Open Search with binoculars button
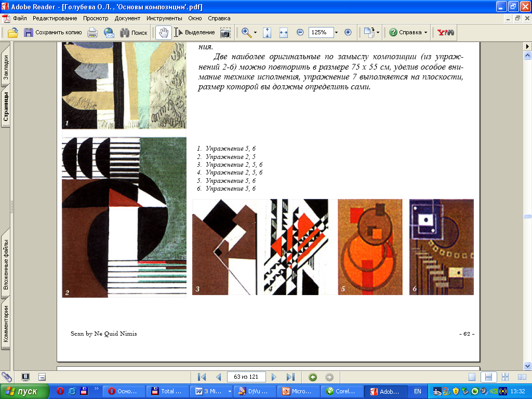 [x=134, y=33]
